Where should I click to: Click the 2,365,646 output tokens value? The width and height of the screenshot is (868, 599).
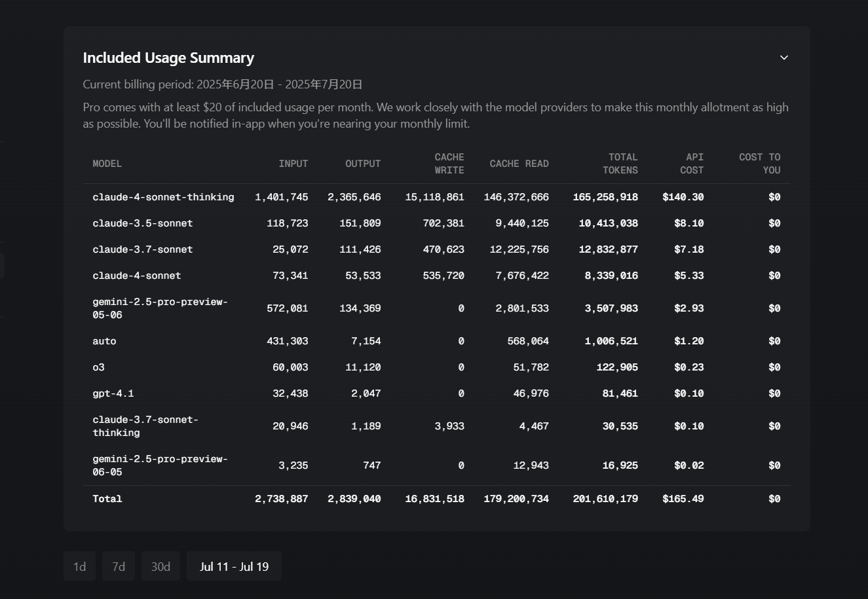354,197
